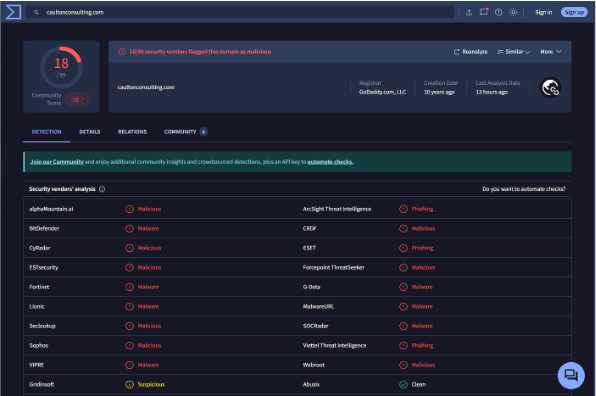This screenshot has width=596, height=396.
Task: Click the alphaMountain.ai Malicious alert icon
Action: tap(130, 209)
